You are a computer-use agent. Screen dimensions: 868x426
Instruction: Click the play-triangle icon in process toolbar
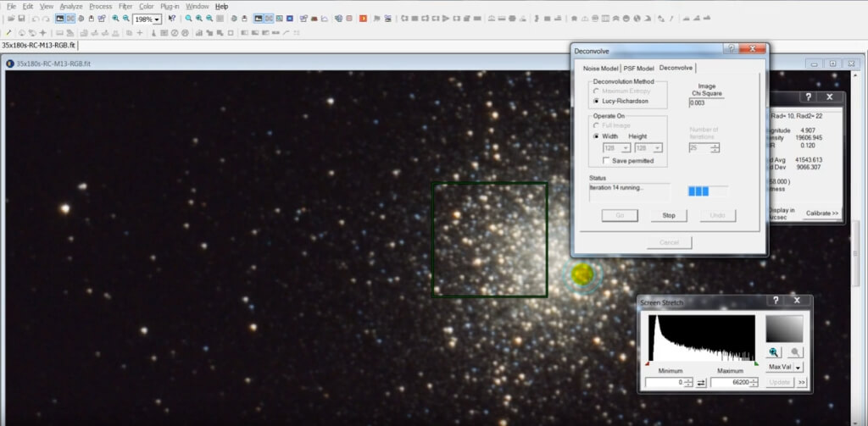446,19
